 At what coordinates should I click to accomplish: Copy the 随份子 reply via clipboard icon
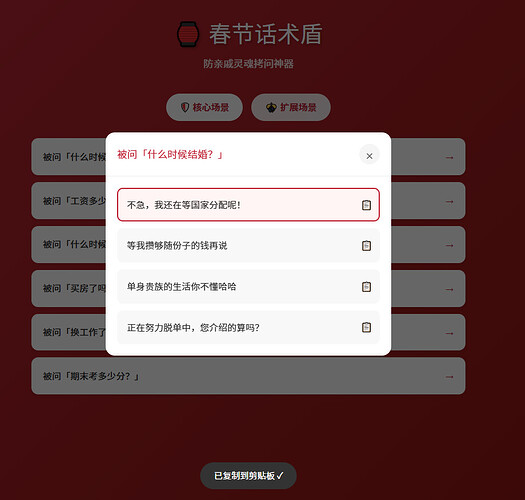(366, 245)
